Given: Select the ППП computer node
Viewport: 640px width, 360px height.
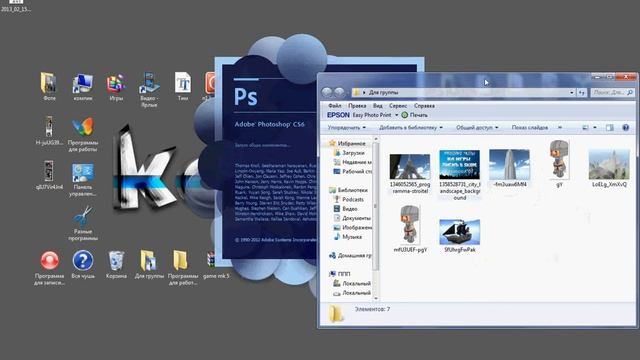Looking at the screenshot, I should 340,274.
